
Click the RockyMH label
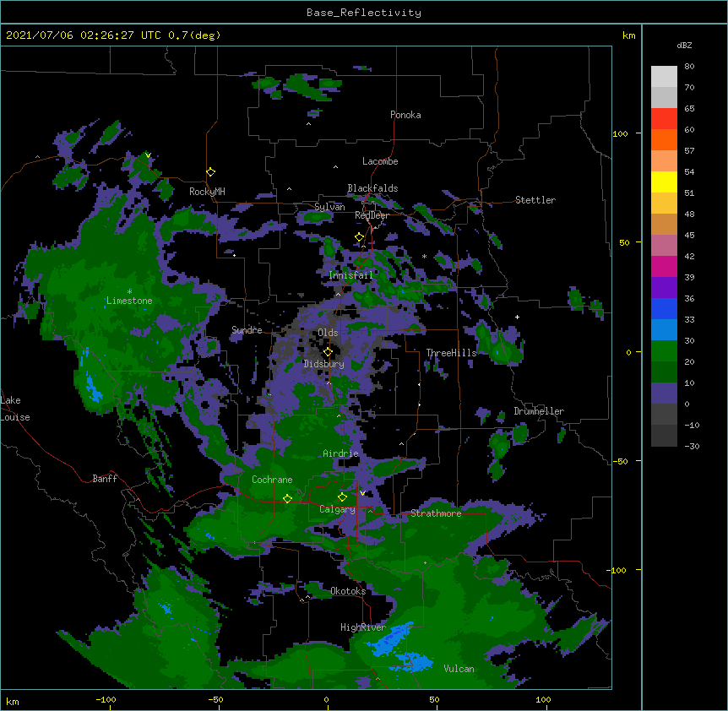[207, 192]
